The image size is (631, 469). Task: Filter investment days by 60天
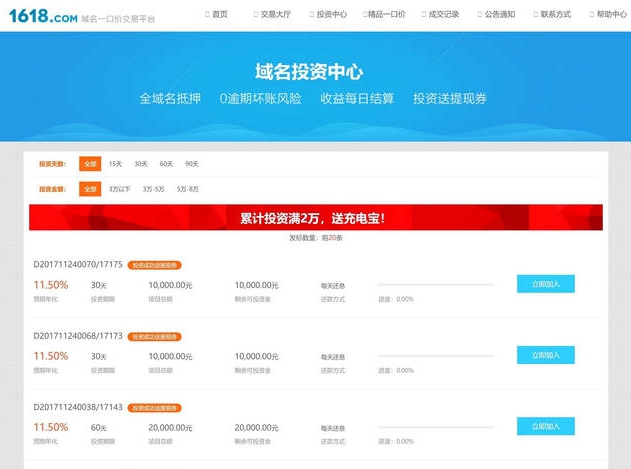click(x=166, y=164)
